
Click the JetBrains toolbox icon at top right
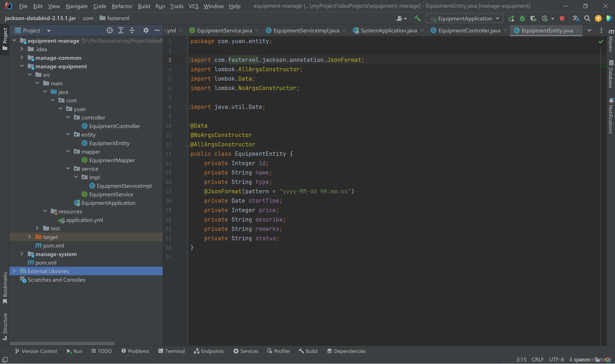coord(609,19)
